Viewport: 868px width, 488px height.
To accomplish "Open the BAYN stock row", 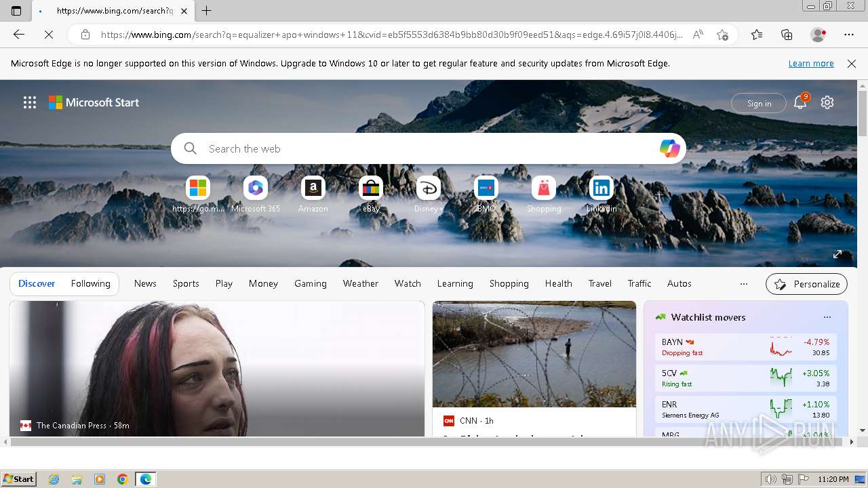I will coord(746,347).
